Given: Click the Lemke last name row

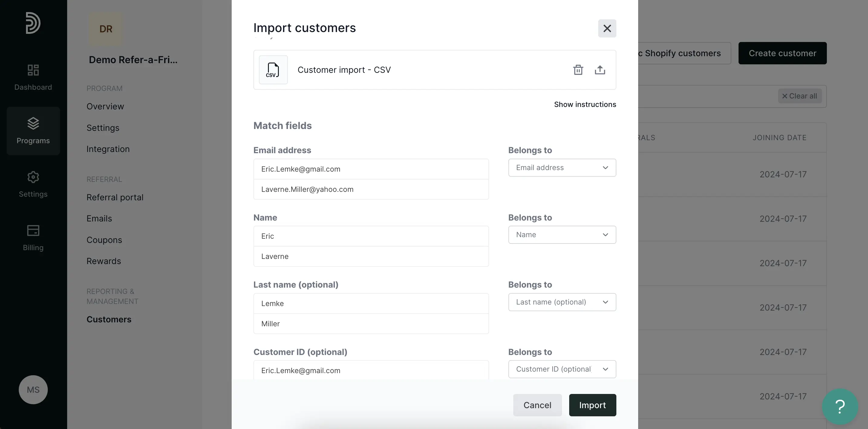Looking at the screenshot, I should [371, 303].
